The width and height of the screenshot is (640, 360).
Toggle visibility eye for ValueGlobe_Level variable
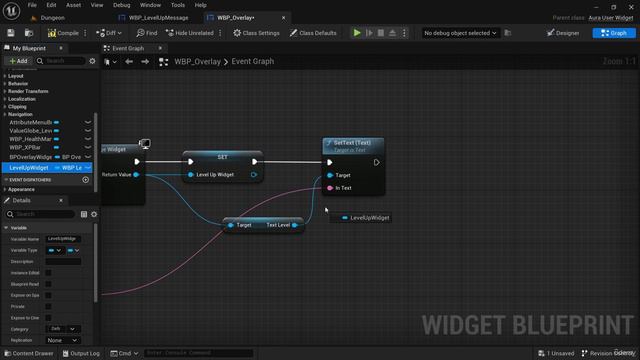point(88,131)
